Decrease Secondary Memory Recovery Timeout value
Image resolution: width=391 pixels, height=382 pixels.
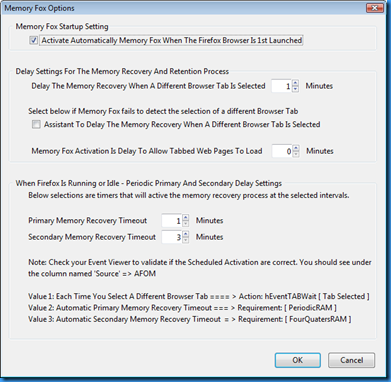186,240
